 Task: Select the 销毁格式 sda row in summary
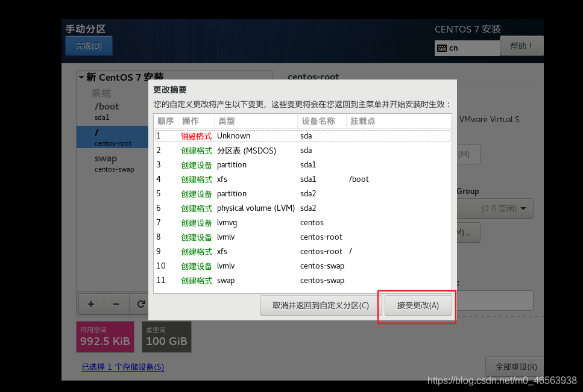(271, 135)
